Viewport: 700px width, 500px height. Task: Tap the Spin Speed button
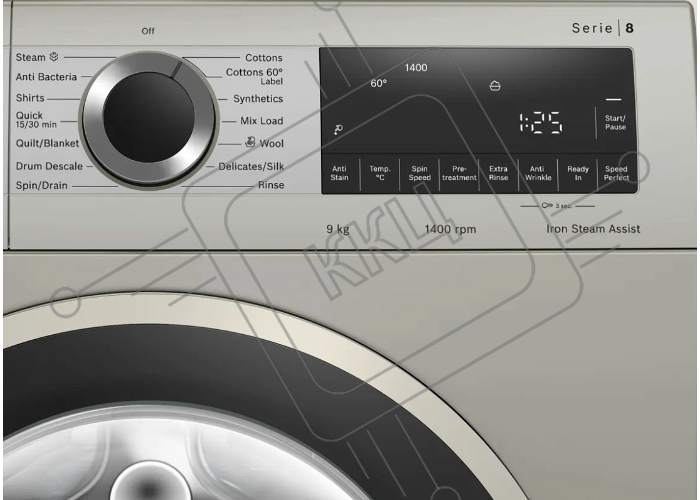tap(420, 173)
